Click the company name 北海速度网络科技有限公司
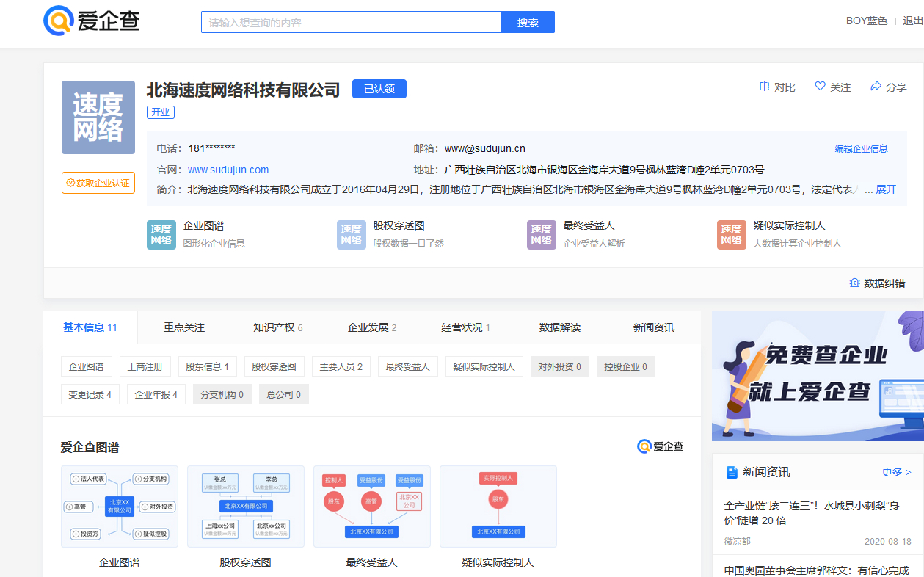The image size is (924, 577). [x=244, y=90]
